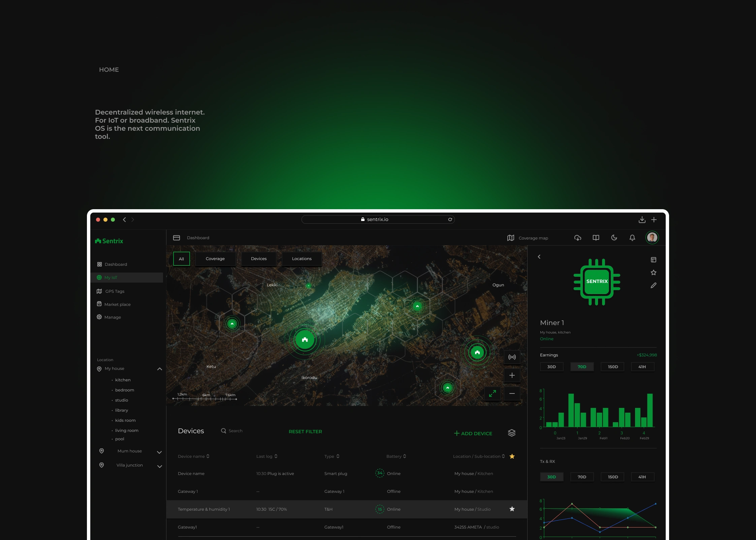The image size is (756, 540).
Task: Click the ADD DEVICE button
Action: 473,434
